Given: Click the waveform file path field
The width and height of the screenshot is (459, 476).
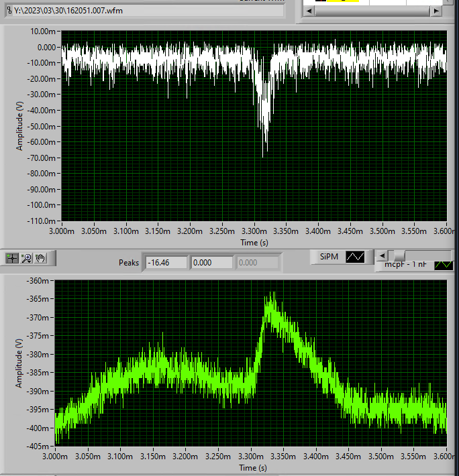Looking at the screenshot, I should tap(144, 11).
